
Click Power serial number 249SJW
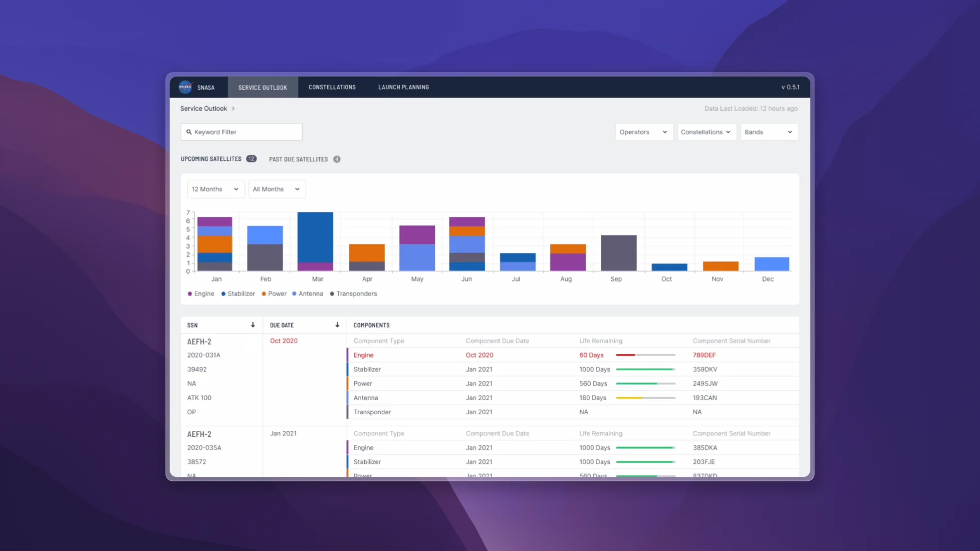(705, 384)
